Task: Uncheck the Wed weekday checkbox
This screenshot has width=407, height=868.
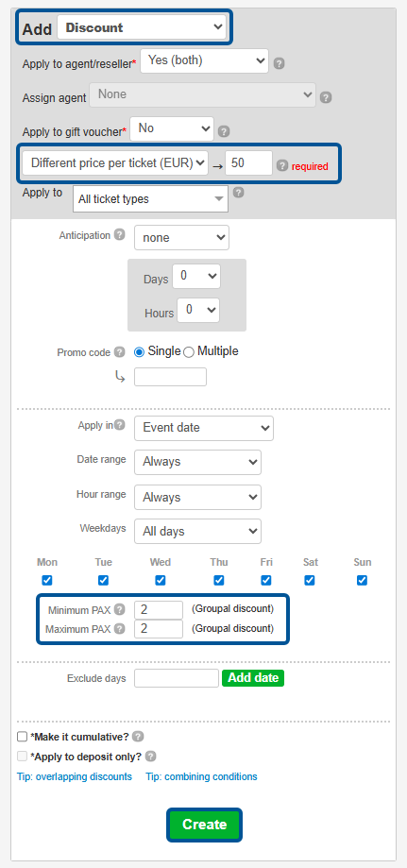Action: [160, 580]
